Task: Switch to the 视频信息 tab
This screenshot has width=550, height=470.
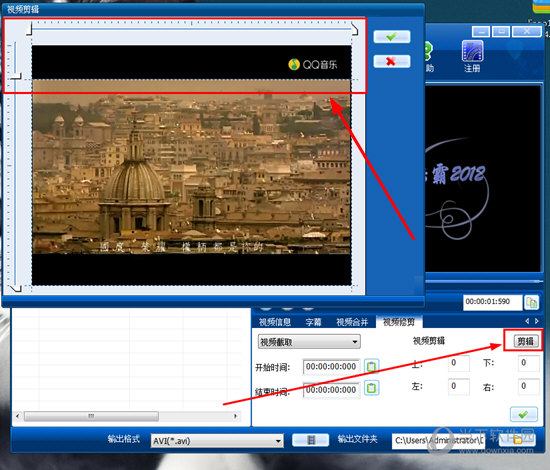Action: 275,322
